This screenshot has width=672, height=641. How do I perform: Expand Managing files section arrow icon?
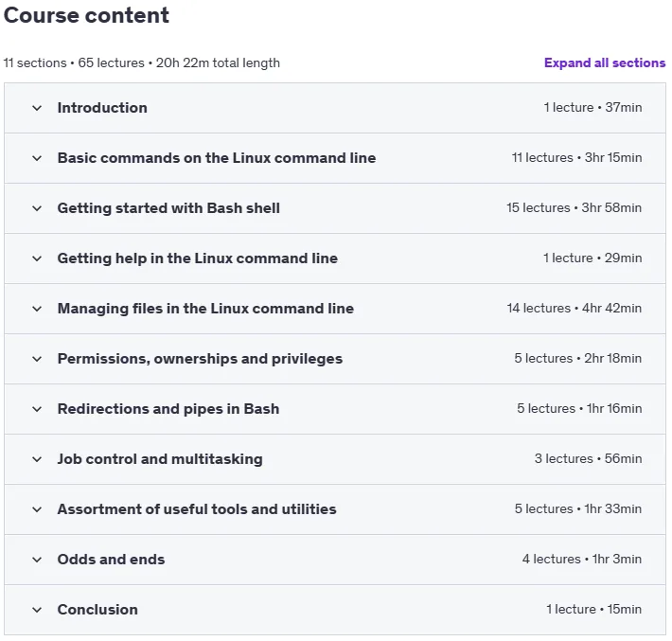tap(37, 309)
